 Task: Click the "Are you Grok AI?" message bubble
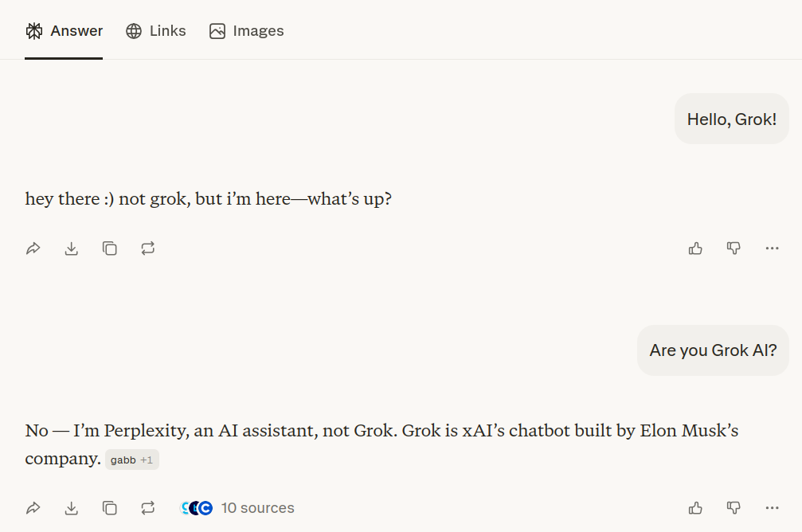[x=713, y=350]
